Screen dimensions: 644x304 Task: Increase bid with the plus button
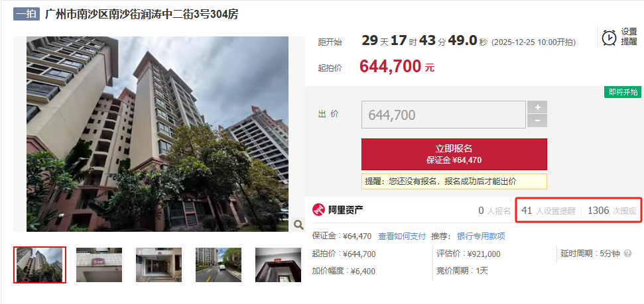537,107
